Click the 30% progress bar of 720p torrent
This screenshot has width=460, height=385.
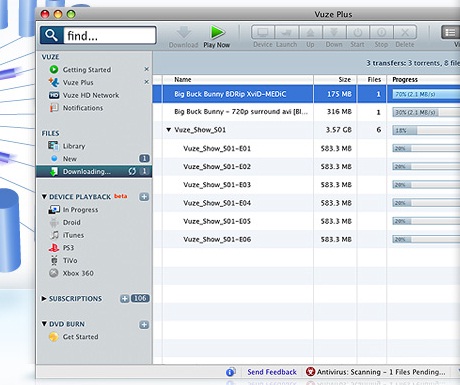tap(426, 112)
